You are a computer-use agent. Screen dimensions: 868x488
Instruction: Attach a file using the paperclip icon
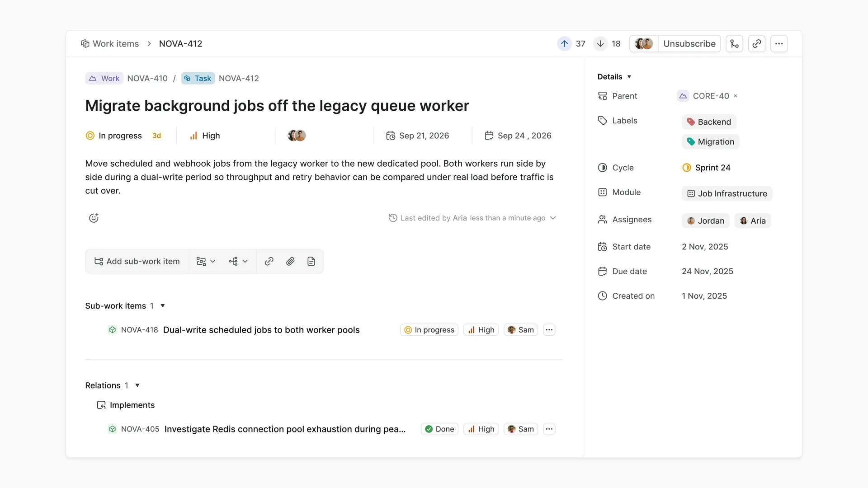click(x=290, y=261)
